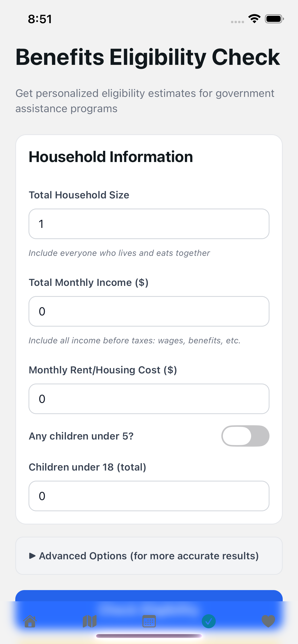Toggle the 'Any children under 5?' switch

pos(245,436)
